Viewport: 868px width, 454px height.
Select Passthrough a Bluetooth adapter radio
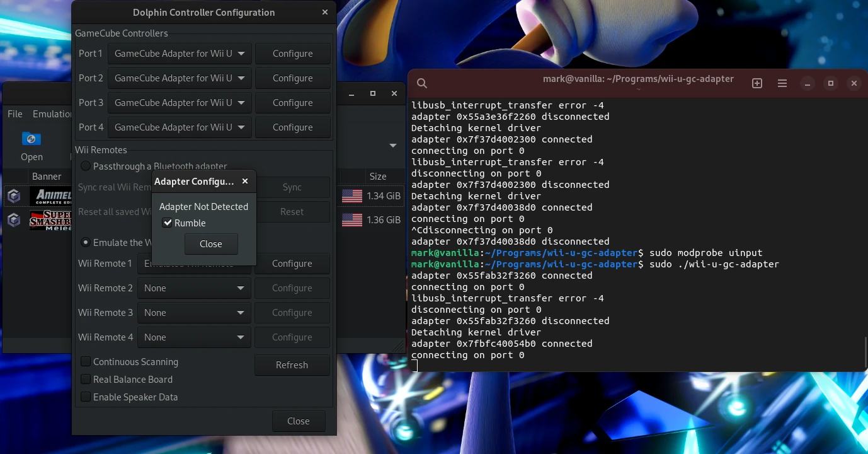pos(86,166)
